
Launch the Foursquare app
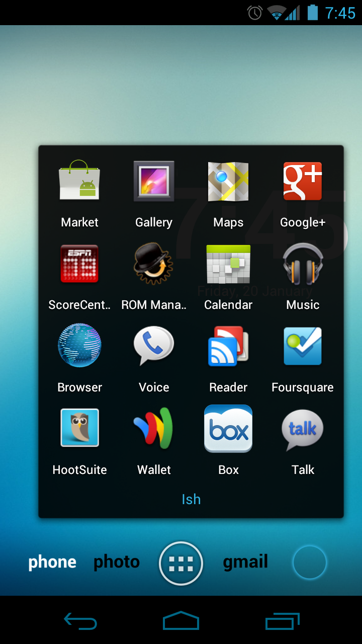(303, 346)
